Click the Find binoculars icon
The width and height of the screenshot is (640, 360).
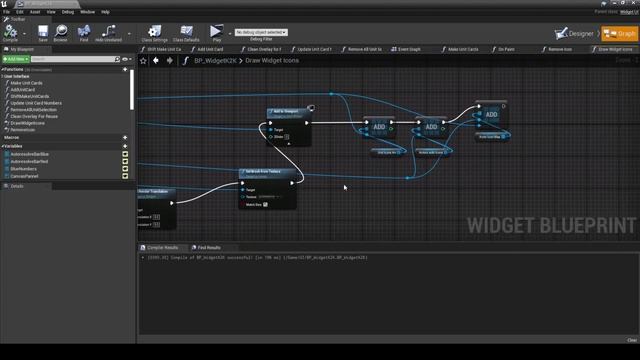point(84,31)
